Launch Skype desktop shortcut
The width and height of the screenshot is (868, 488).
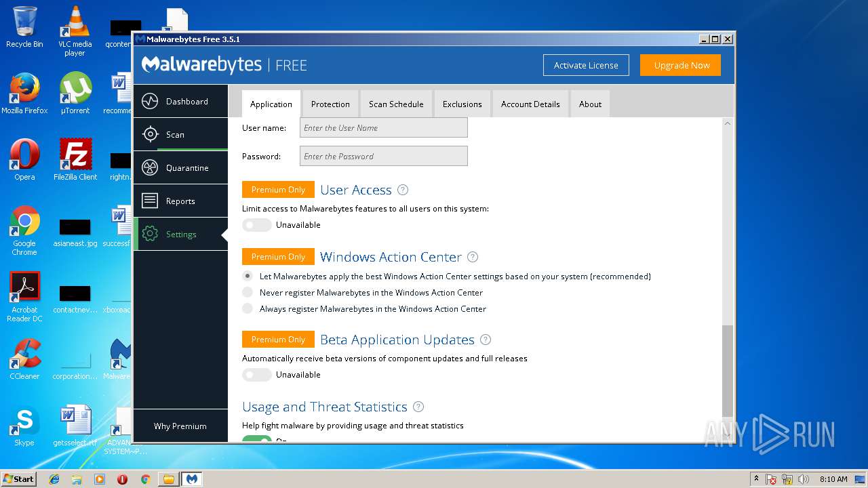pos(24,426)
